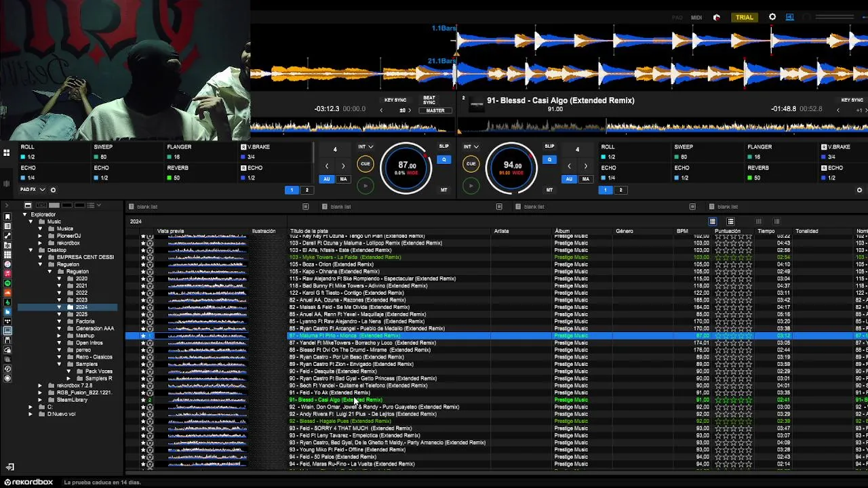
Task: Sort tracks by BPM column header
Action: (682, 231)
